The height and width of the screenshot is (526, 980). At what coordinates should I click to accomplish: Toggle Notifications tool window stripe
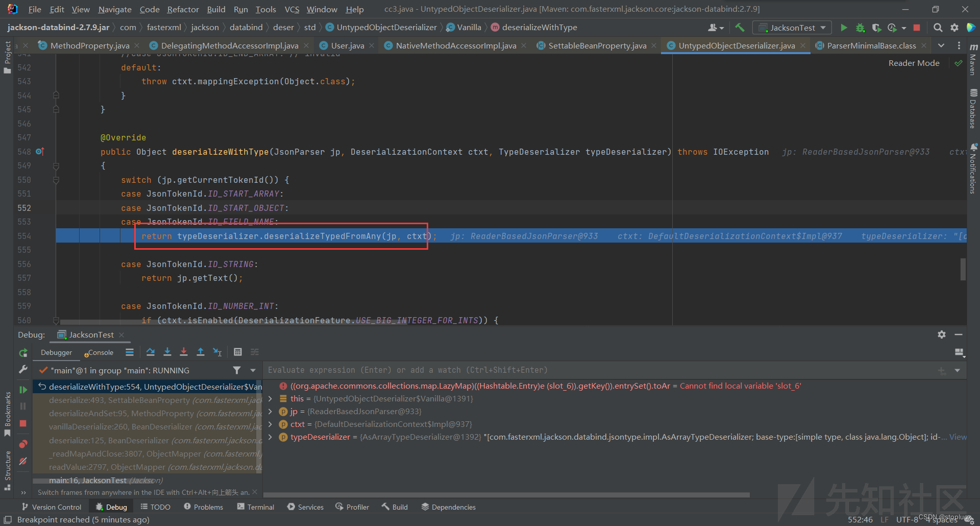point(973,168)
